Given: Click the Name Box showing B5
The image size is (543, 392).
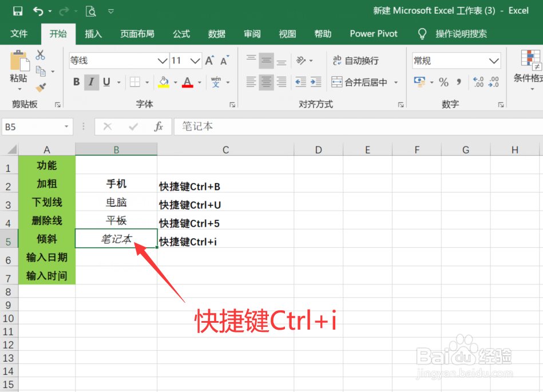Looking at the screenshot, I should (x=37, y=126).
